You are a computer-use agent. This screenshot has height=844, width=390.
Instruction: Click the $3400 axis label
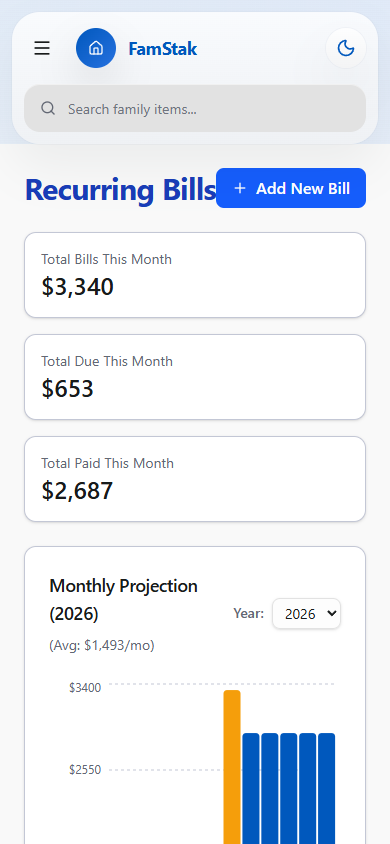point(85,687)
